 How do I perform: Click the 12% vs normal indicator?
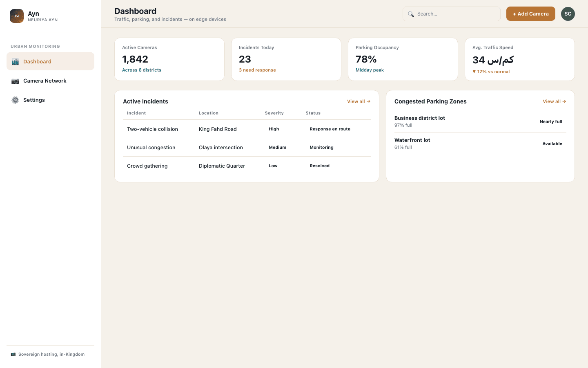click(x=491, y=72)
